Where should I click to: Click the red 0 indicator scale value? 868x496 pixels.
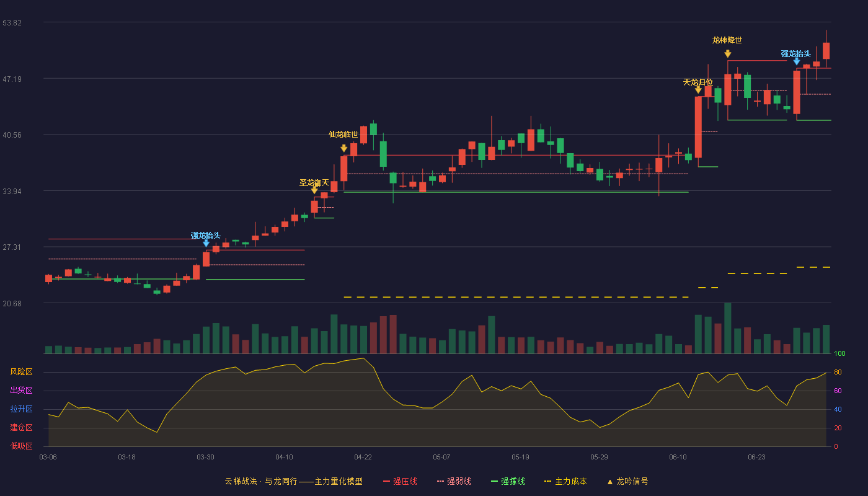[x=836, y=446]
